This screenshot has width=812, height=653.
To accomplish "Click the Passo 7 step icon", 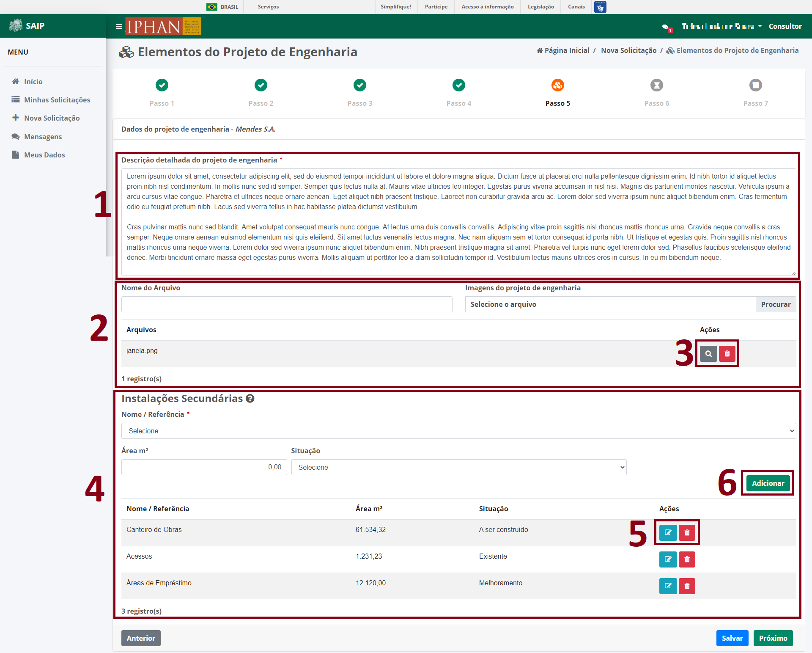I will (x=756, y=85).
